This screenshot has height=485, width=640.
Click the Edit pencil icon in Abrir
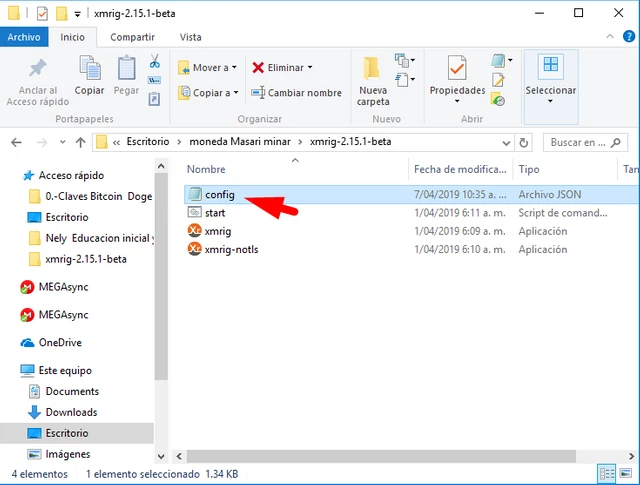pyautogui.click(x=498, y=80)
